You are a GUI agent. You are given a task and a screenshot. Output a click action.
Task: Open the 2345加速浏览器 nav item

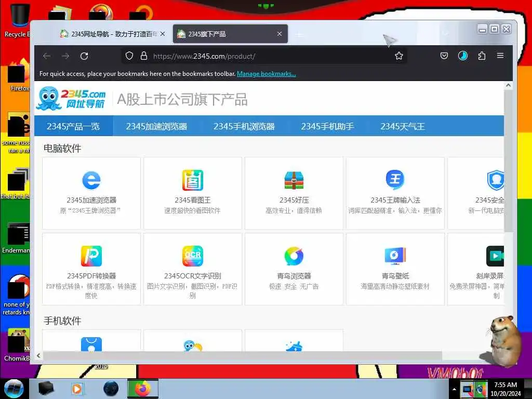(156, 126)
